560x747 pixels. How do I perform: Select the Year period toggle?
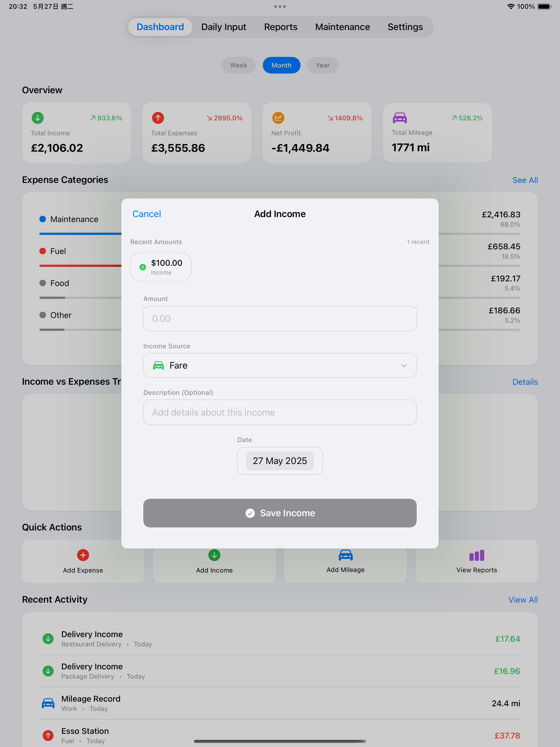(323, 65)
